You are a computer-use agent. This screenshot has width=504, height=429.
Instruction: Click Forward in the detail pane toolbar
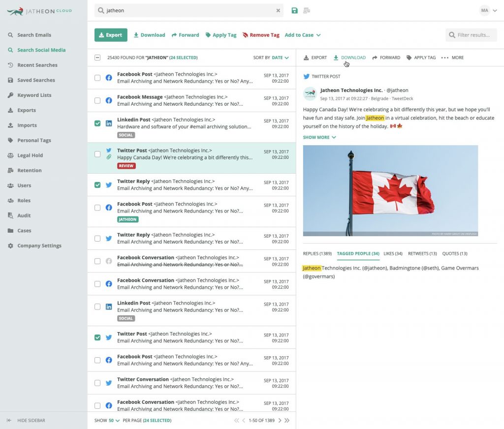click(386, 58)
